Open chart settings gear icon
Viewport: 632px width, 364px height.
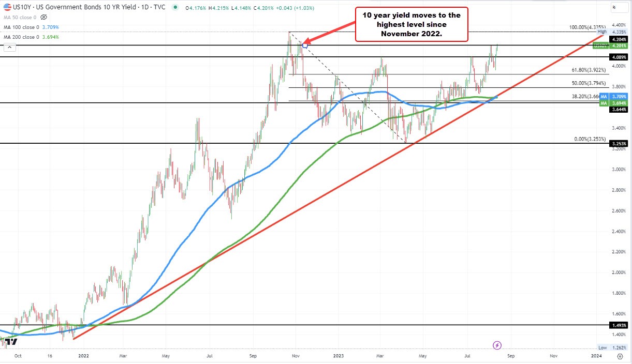[x=619, y=356]
